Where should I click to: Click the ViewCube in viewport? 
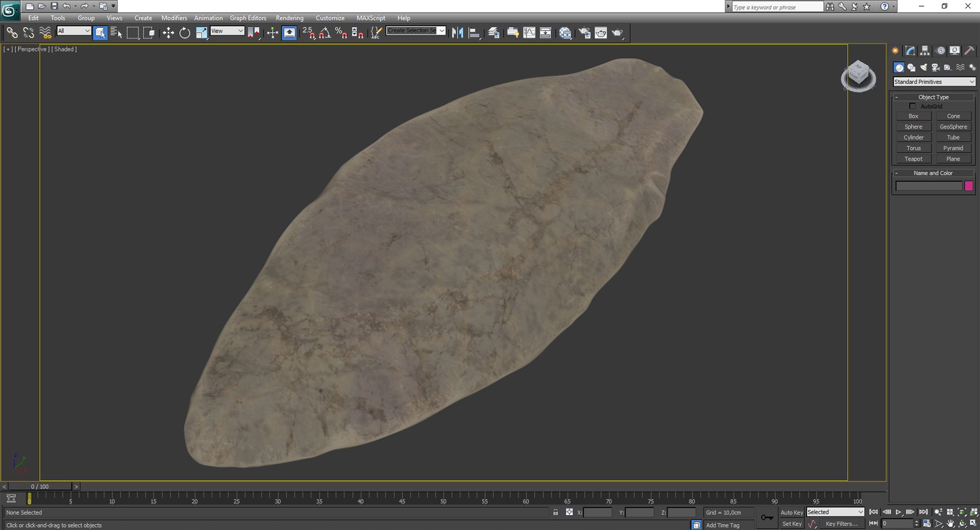(859, 76)
